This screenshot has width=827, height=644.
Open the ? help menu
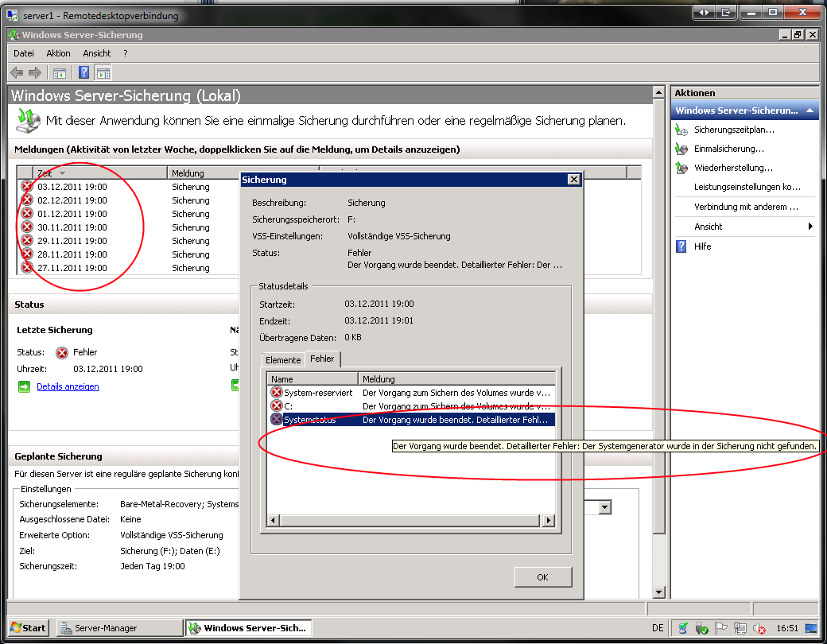(126, 53)
